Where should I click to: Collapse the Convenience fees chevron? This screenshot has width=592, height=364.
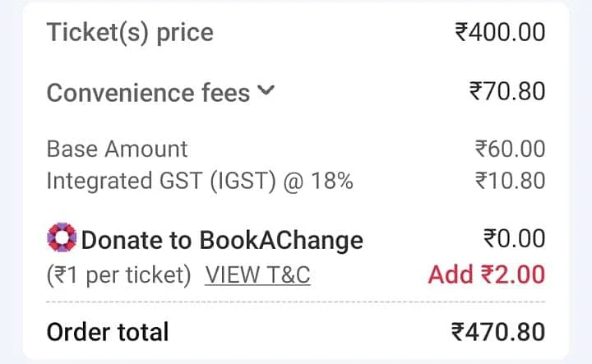(x=266, y=91)
